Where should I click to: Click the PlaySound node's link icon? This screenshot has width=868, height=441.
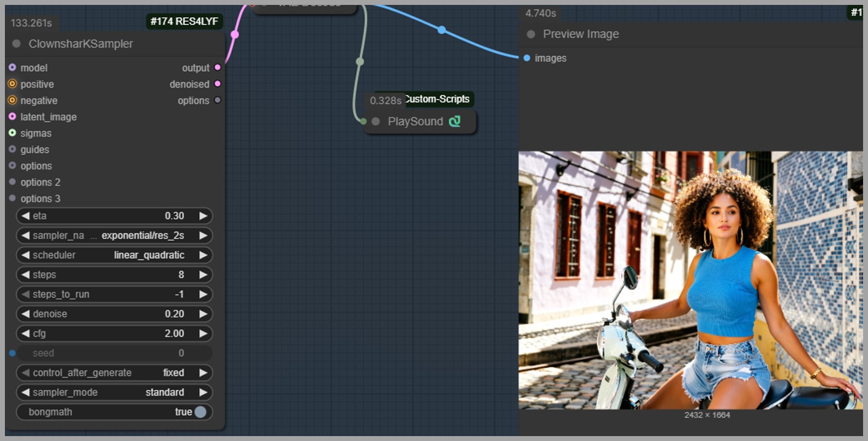point(455,122)
